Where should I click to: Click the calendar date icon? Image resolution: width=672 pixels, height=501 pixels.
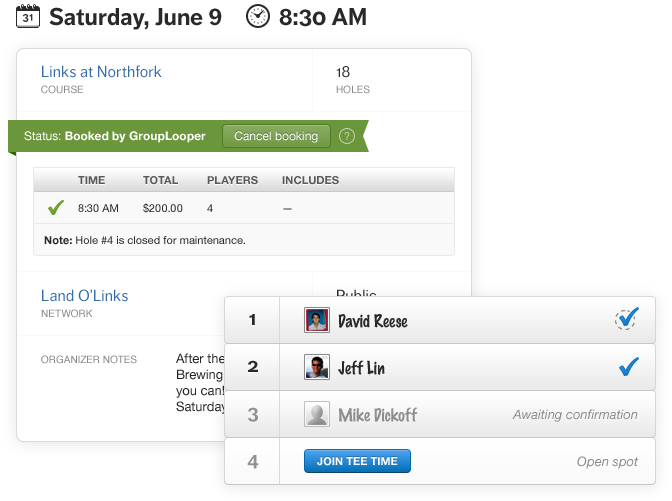click(x=28, y=16)
